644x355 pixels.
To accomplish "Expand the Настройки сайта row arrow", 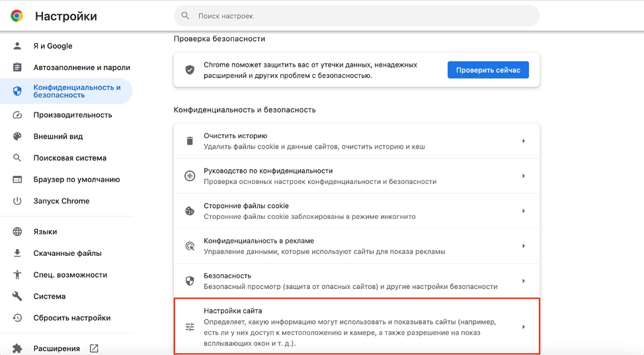I will click(523, 327).
